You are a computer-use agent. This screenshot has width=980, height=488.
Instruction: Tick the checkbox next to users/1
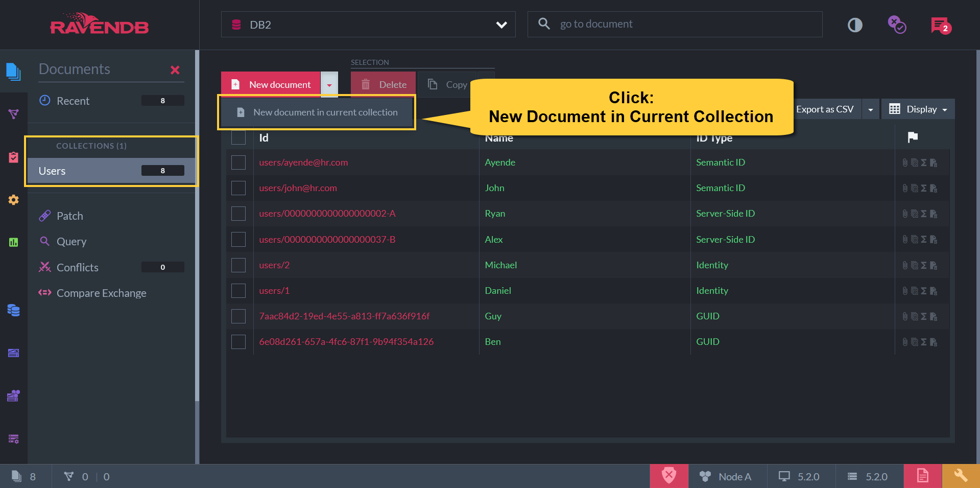[x=238, y=291]
